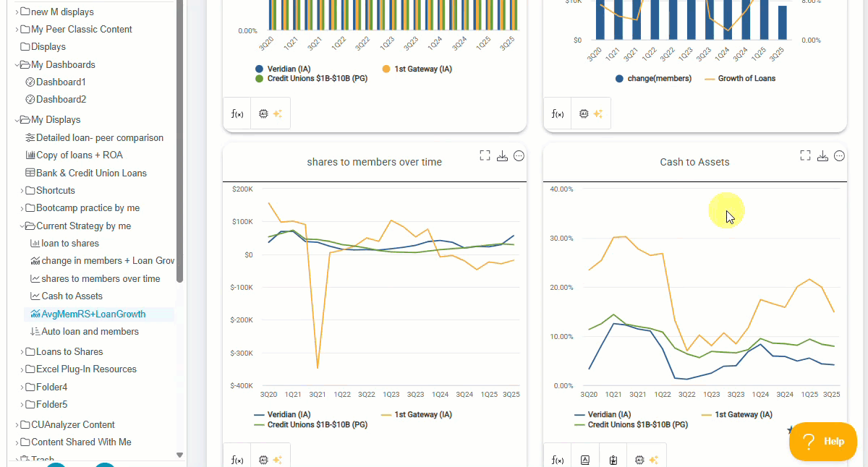Open AI insights under change(members) chart

590,113
